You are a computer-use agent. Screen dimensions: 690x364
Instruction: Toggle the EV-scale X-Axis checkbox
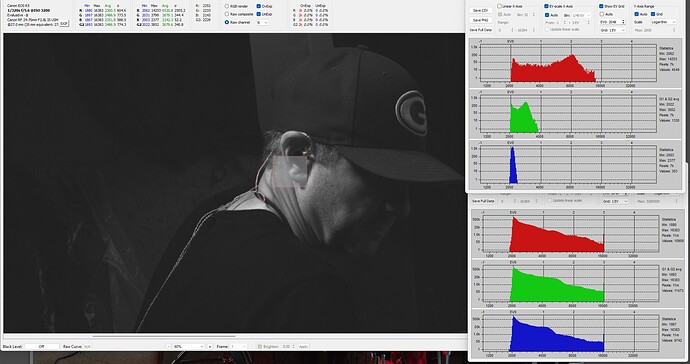(x=546, y=6)
